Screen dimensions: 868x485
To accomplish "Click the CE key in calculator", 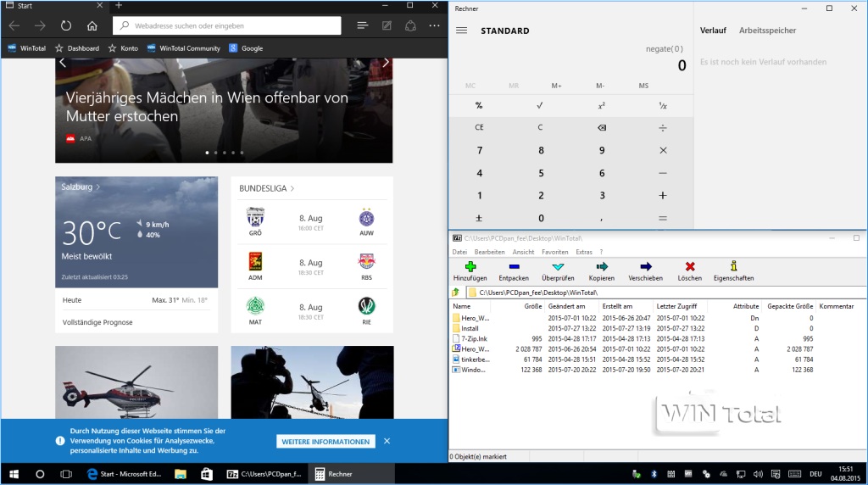I will point(480,127).
